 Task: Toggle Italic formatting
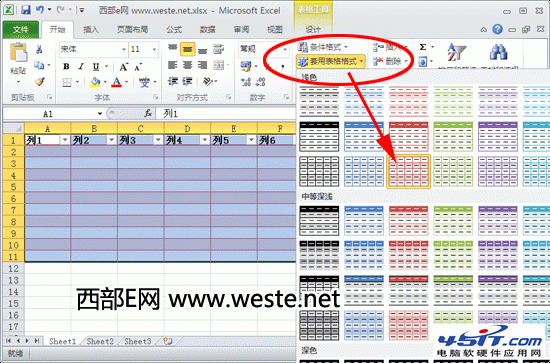point(81,66)
